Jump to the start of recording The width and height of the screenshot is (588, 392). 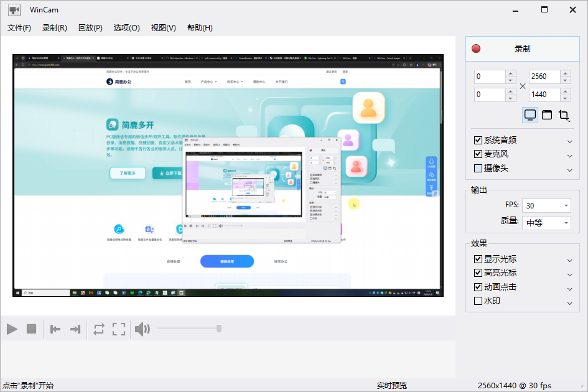(55, 329)
